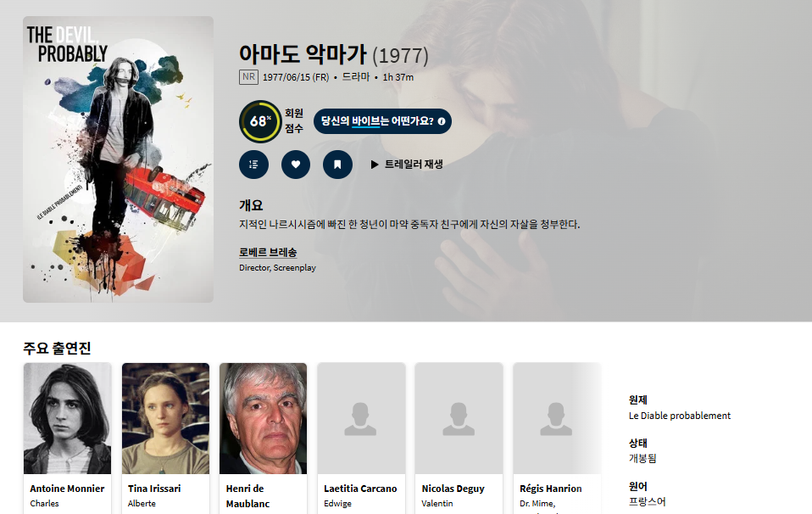Open Antoine Monnier name link
The image size is (812, 514).
click(x=67, y=489)
